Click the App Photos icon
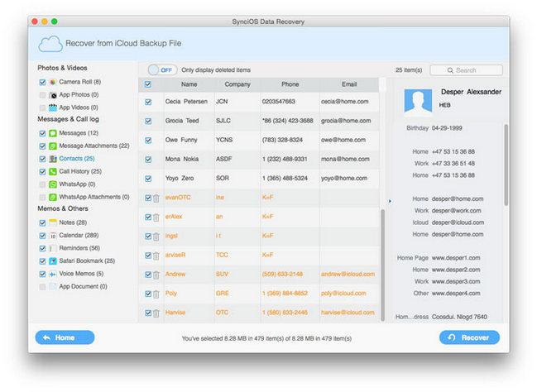 pyautogui.click(x=53, y=95)
